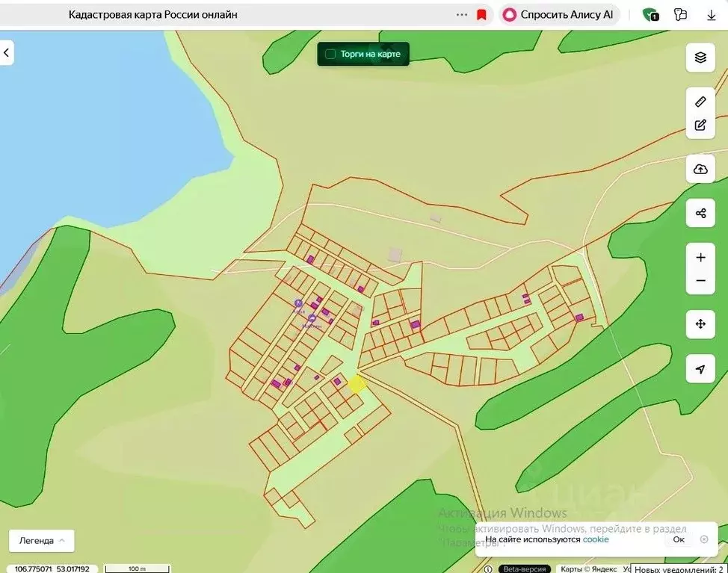The height and width of the screenshot is (573, 728).
Task: Open browser downloads arrow icon
Action: tap(711, 15)
